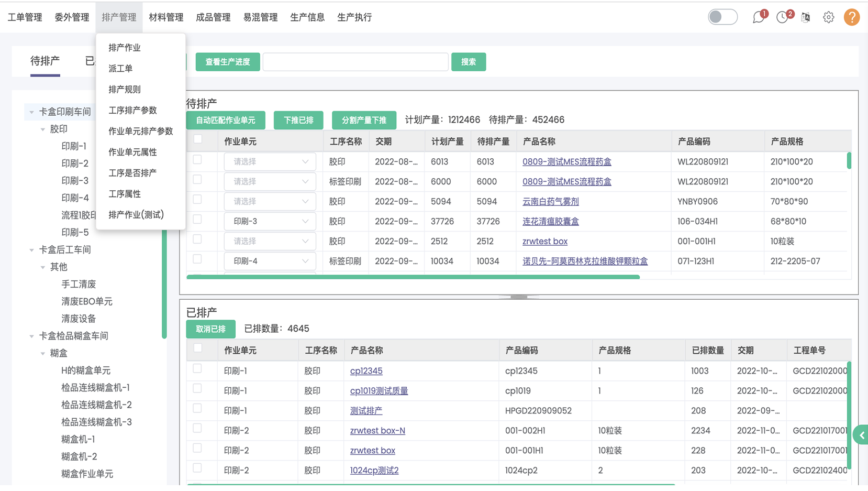Collapse the 胶印 tree node
This screenshot has height=491, width=868.
[x=43, y=129]
